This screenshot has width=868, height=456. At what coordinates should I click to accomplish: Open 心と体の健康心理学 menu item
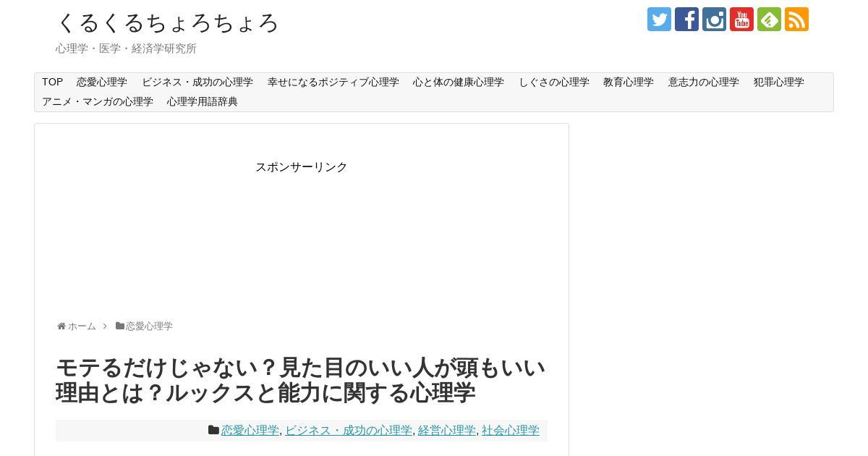459,83
